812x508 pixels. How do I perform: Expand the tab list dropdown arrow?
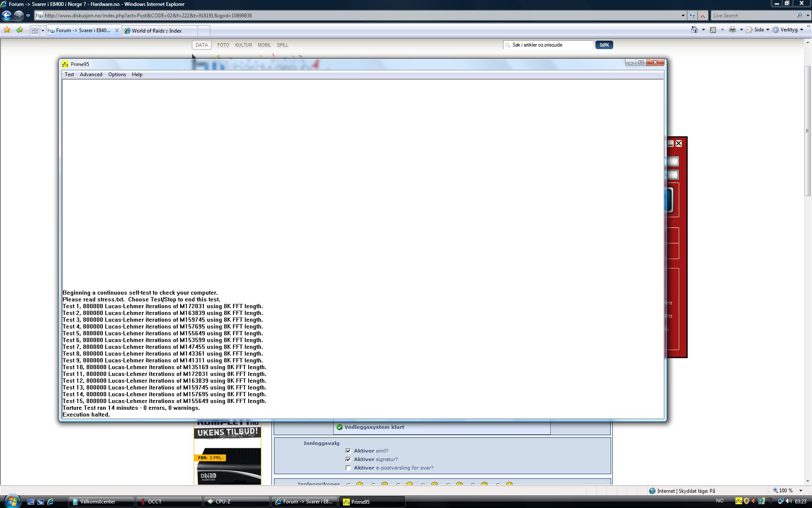point(43,30)
